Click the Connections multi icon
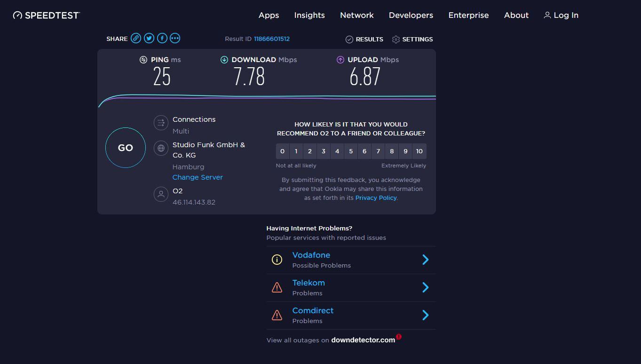Viewport: 641px width, 364px height. coord(161,123)
